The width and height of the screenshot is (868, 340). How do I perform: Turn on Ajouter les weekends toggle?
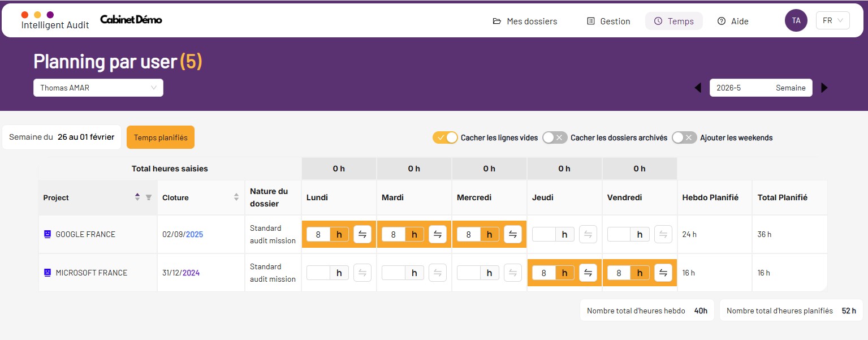point(684,137)
